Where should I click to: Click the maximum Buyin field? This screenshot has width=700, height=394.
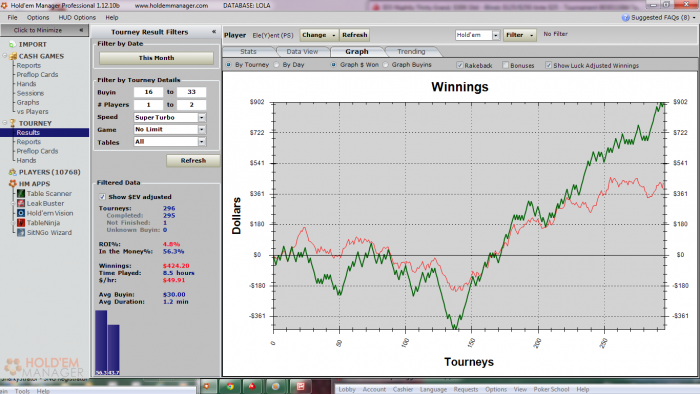coord(192,92)
